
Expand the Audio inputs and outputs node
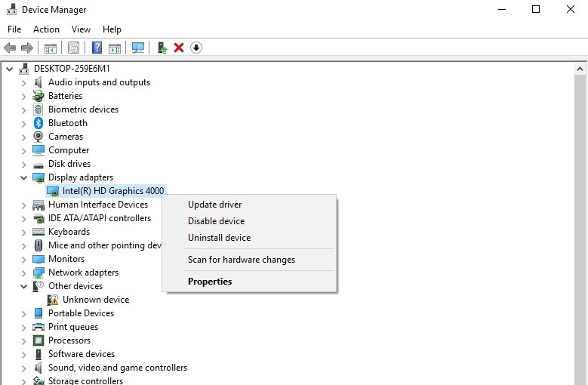(23, 82)
